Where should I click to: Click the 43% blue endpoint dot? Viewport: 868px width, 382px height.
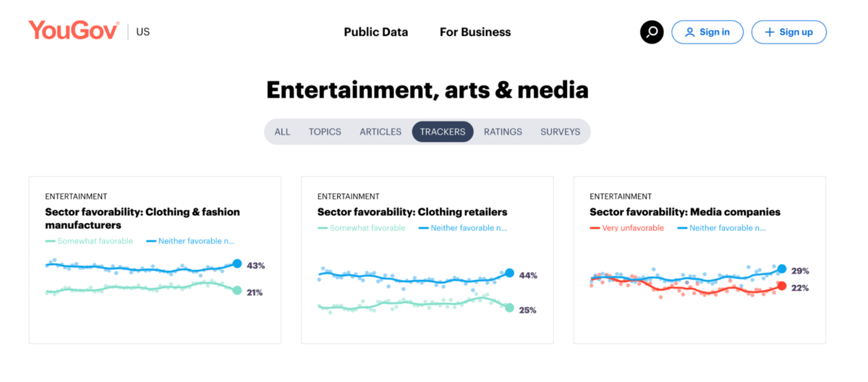point(237,264)
